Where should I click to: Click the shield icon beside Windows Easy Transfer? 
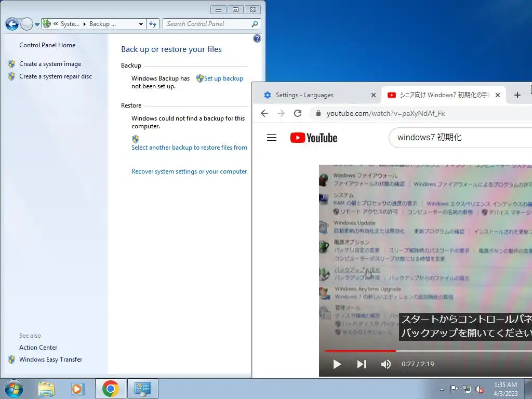(11, 360)
